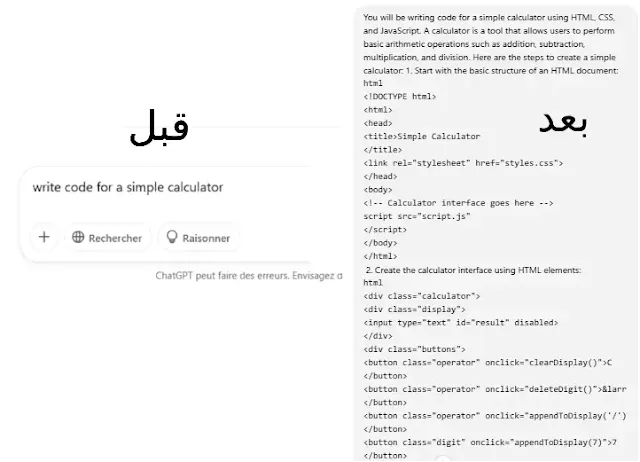Click the <!DOCTYPE html> code line
Image resolution: width=640 pixels, height=462 pixels.
[400, 97]
